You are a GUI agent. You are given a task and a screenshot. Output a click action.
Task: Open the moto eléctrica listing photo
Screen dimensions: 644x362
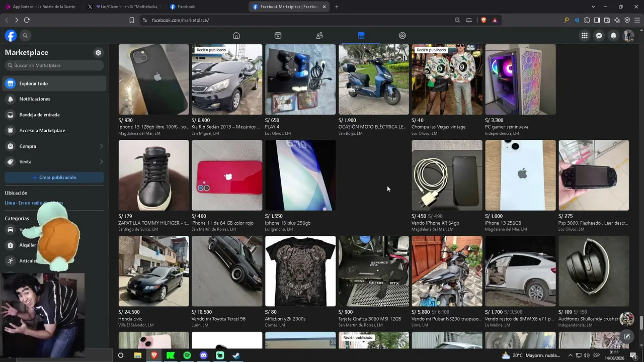[x=374, y=79]
